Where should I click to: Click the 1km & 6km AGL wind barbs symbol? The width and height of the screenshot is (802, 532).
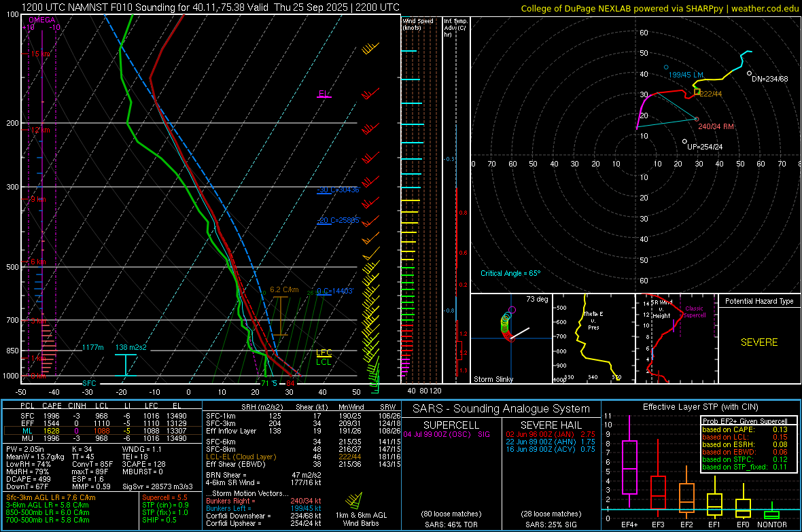[x=353, y=501]
